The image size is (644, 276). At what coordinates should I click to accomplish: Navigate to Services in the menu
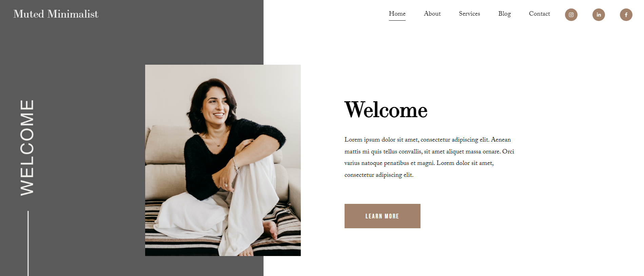pyautogui.click(x=469, y=14)
